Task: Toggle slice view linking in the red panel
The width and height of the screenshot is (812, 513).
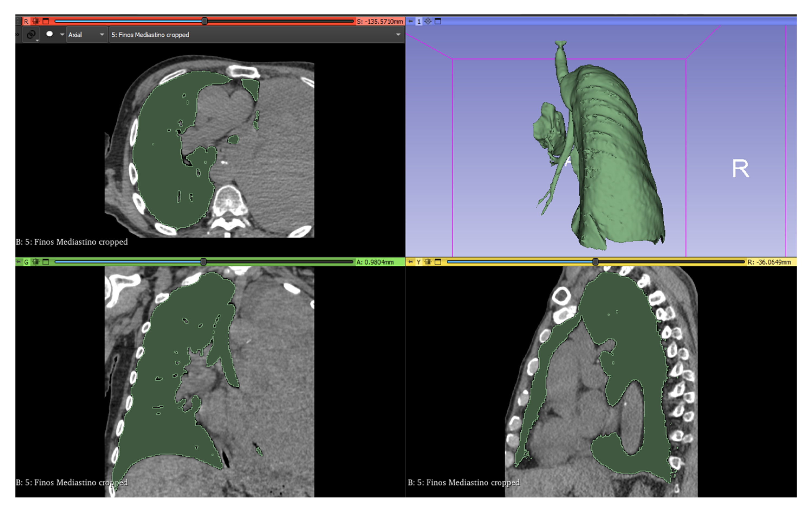Action: (31, 34)
